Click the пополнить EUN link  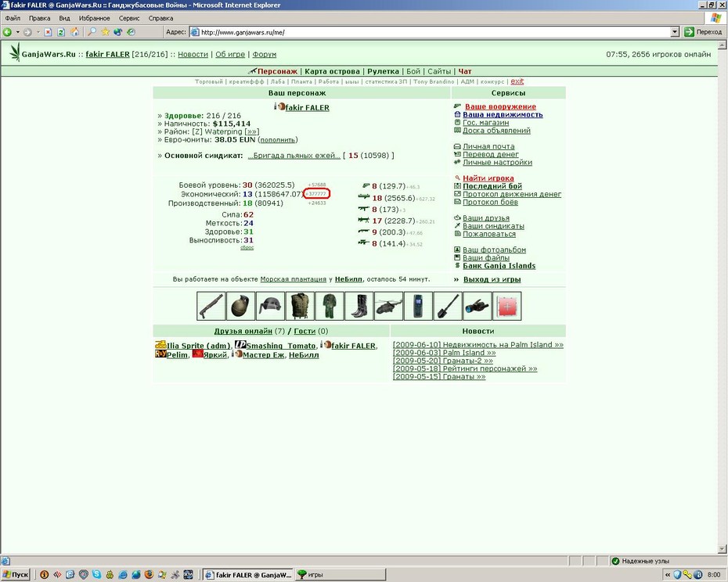point(278,140)
